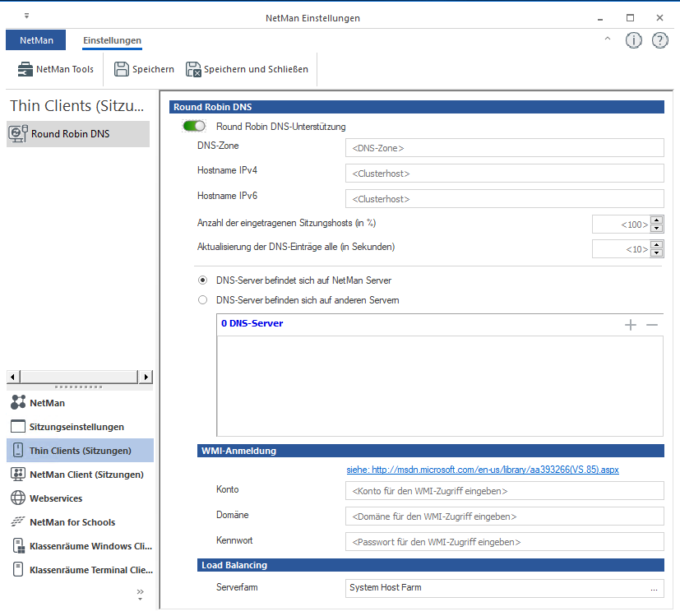Switch to Einstellungen tab

[x=112, y=40]
